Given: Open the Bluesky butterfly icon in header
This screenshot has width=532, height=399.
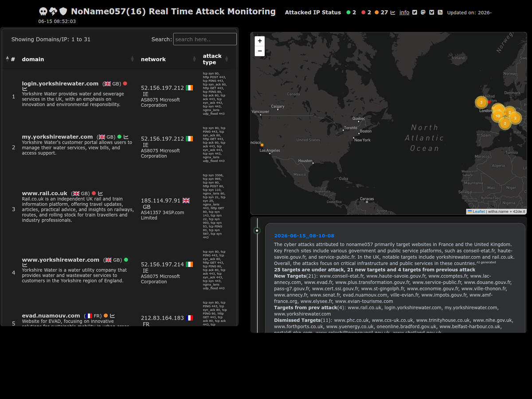Looking at the screenshot, I should 432,12.
